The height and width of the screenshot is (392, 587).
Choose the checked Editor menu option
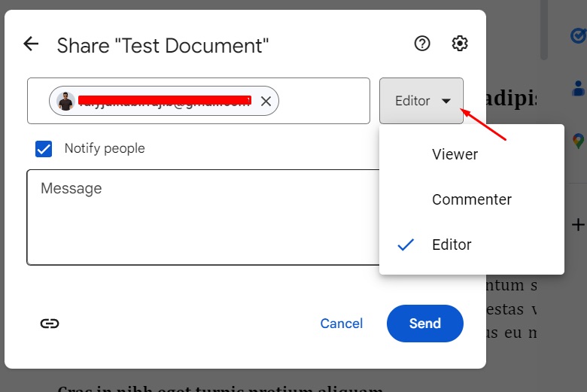pos(472,245)
